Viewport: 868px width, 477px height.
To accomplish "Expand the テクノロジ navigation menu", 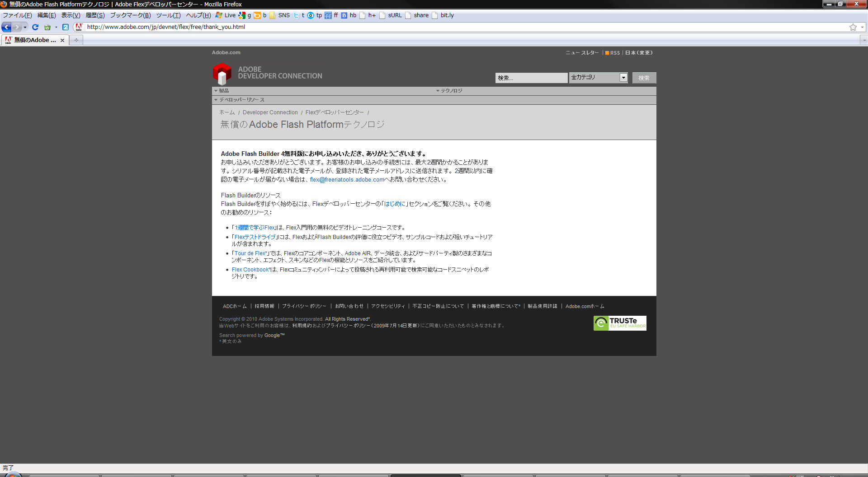I will click(449, 91).
